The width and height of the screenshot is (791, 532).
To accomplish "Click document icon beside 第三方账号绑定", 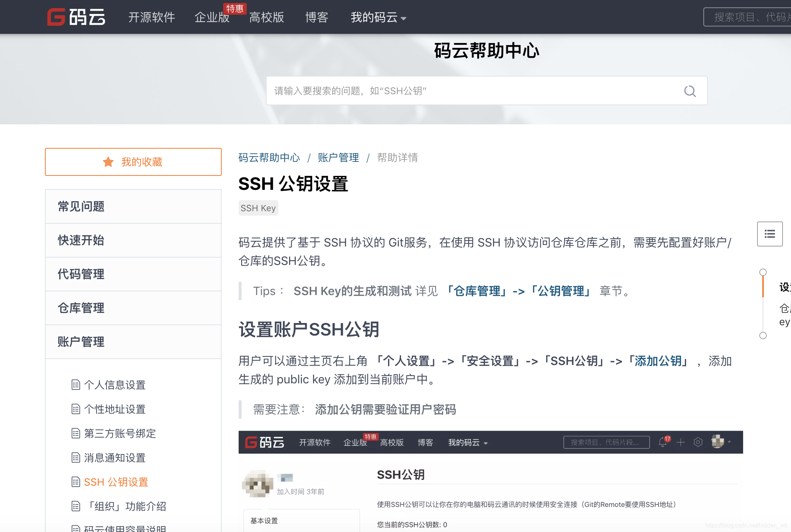I will pyautogui.click(x=75, y=433).
